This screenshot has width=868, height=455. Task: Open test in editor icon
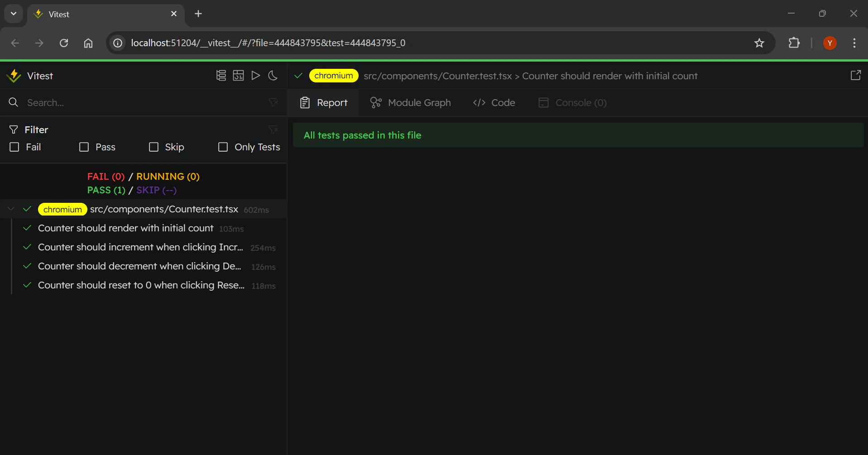[x=855, y=75]
